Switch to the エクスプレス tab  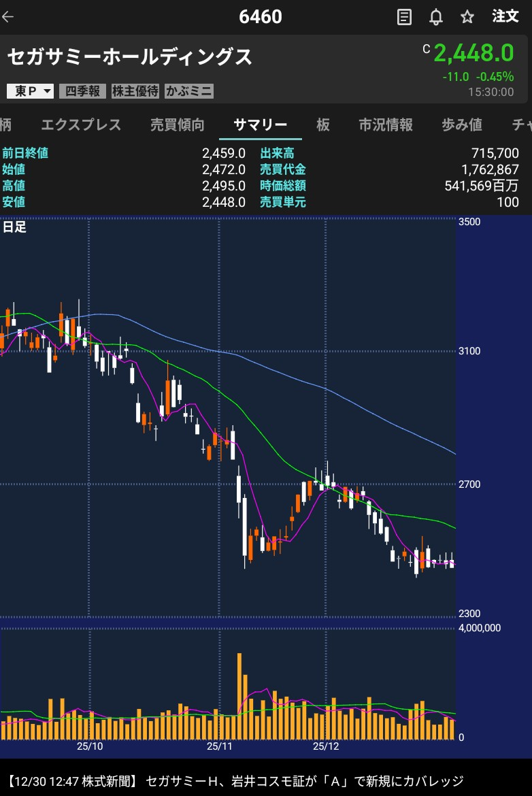[x=81, y=125]
